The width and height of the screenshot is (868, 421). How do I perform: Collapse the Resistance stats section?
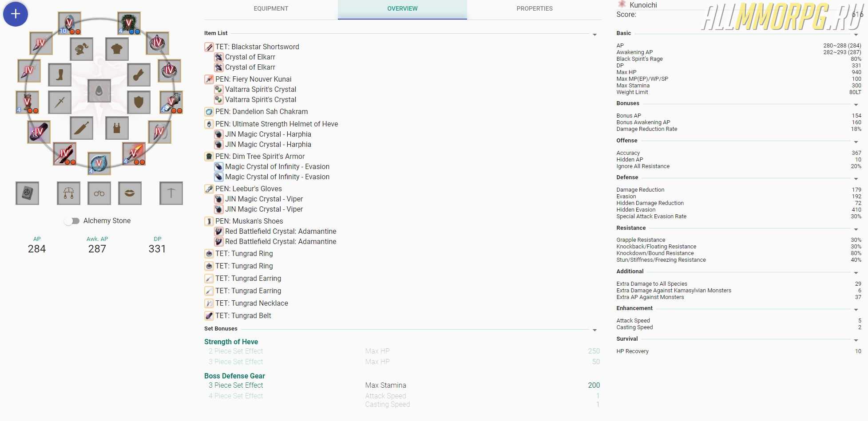click(856, 229)
